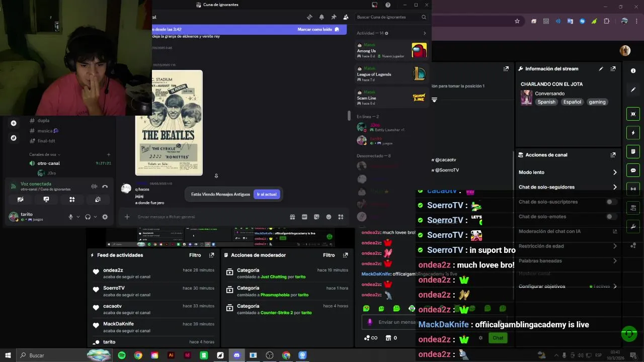Open Filtro in Feed de actividades
644x362 pixels.
coord(195,255)
